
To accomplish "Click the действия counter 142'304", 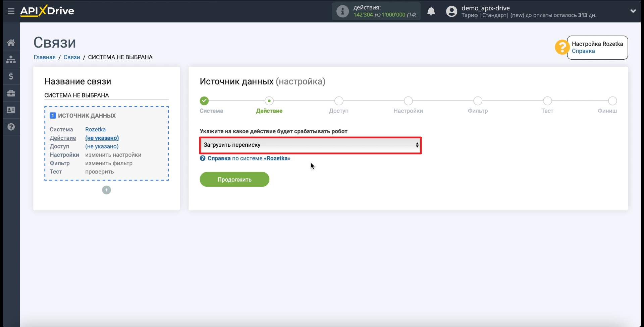I will (363, 15).
